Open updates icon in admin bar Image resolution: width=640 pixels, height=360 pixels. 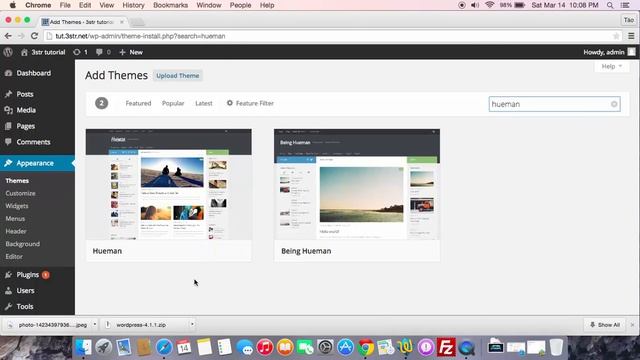(80, 52)
